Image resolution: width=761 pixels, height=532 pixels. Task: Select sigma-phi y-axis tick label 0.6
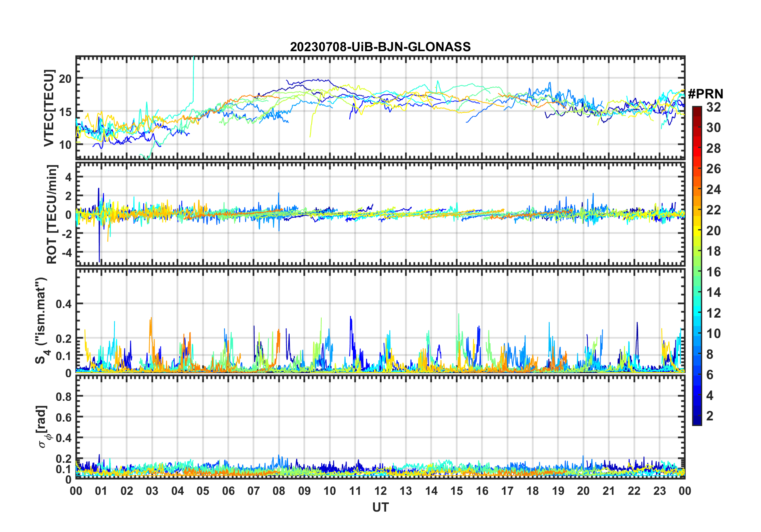[x=64, y=417]
